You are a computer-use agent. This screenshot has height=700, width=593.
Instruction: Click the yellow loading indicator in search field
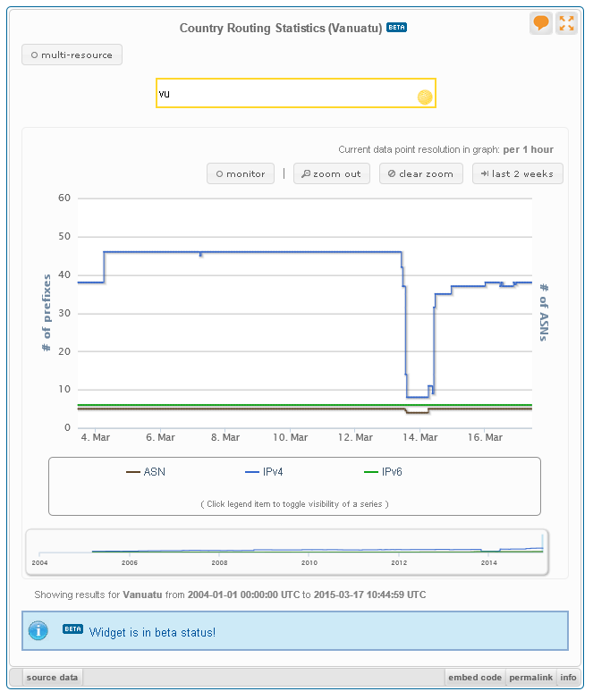tap(425, 97)
